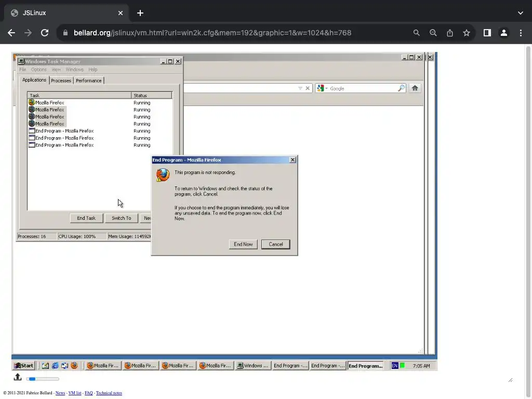Switch to the Processes tab
Screen dimensions: 532x399
pyautogui.click(x=61, y=81)
